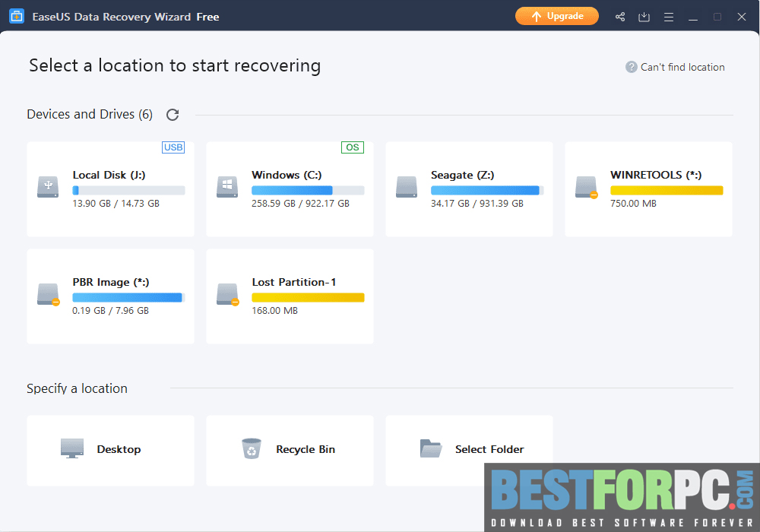Click the PBR Image usage bar
The width and height of the screenshot is (760, 532).
click(x=128, y=297)
